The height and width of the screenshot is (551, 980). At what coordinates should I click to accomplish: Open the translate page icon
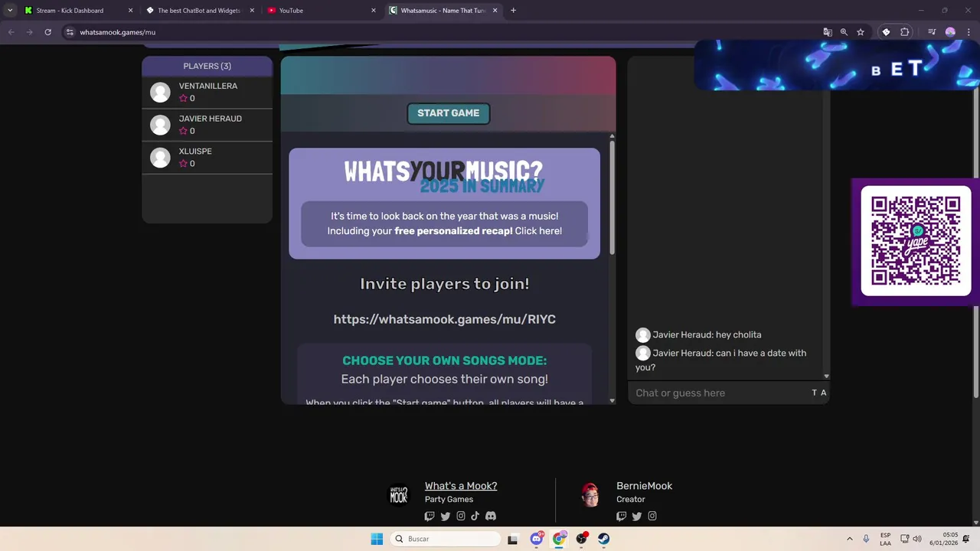point(828,32)
